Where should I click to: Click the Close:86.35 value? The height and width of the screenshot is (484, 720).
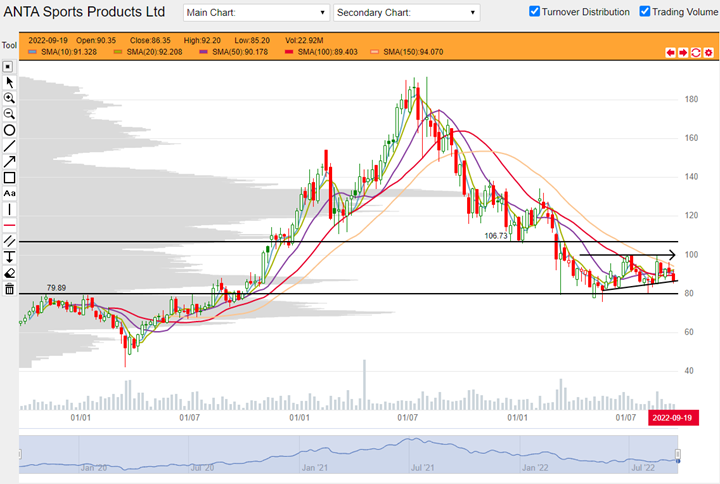(150, 40)
